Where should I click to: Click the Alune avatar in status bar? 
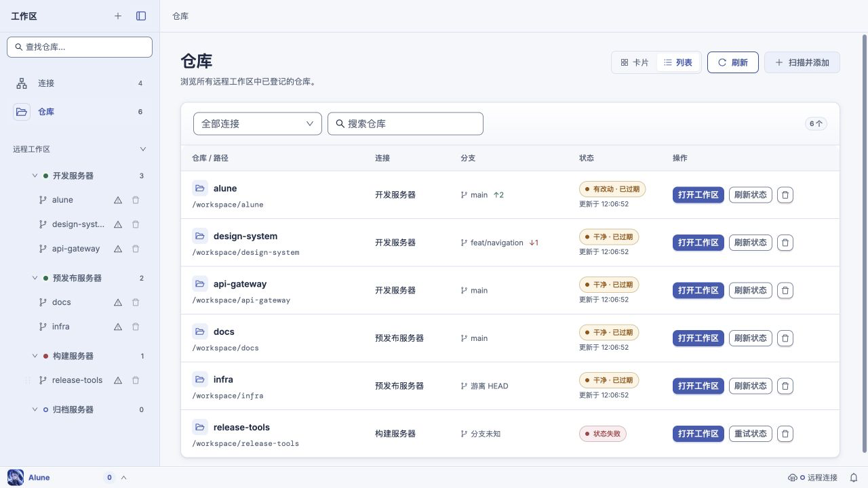click(15, 477)
